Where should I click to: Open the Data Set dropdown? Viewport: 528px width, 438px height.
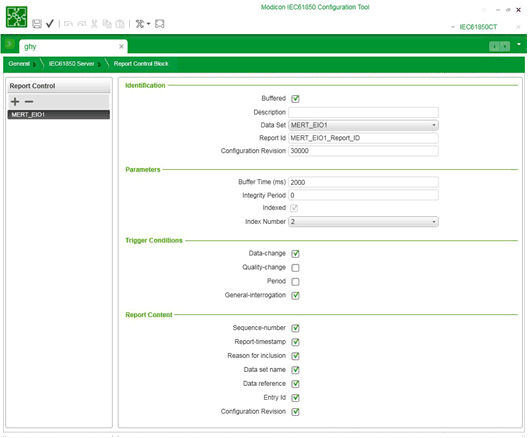[363, 125]
